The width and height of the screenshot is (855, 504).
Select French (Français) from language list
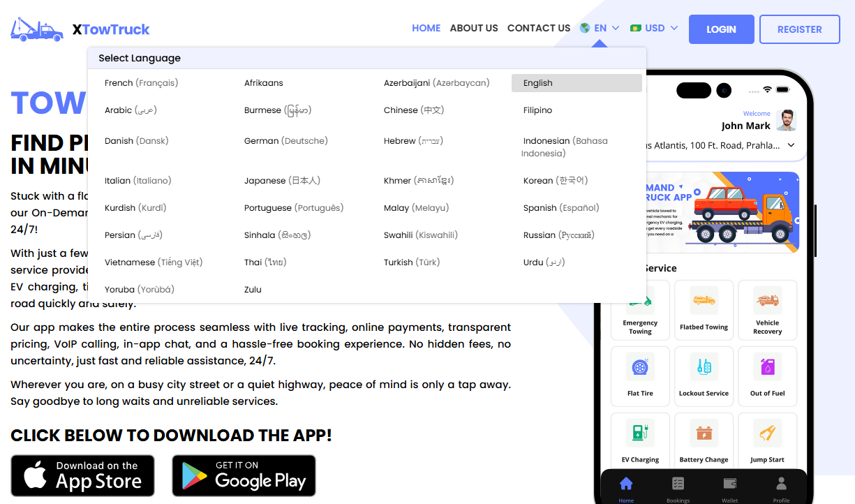coord(141,83)
